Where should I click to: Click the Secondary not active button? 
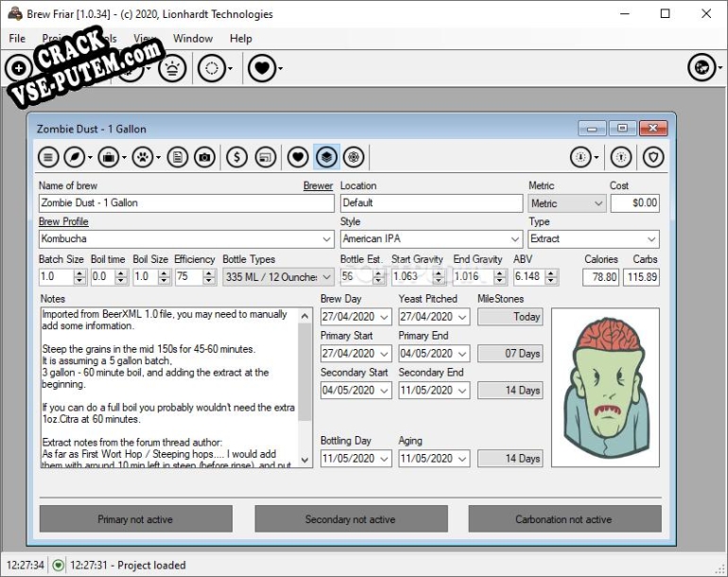pos(351,519)
